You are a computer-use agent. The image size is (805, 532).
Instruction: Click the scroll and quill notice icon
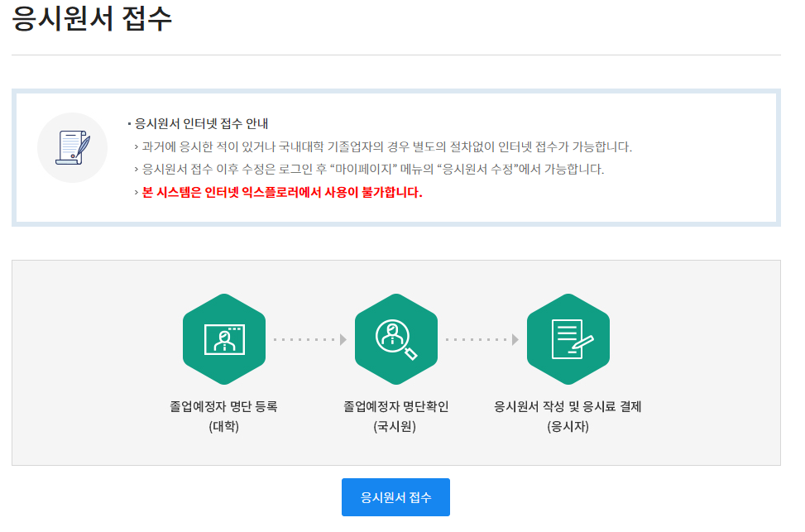click(x=72, y=148)
